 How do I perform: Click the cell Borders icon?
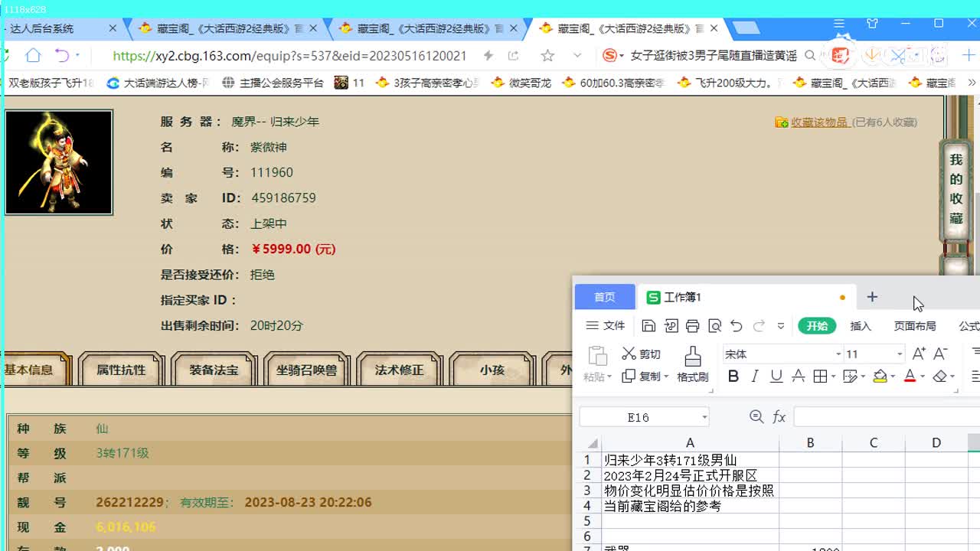(819, 377)
